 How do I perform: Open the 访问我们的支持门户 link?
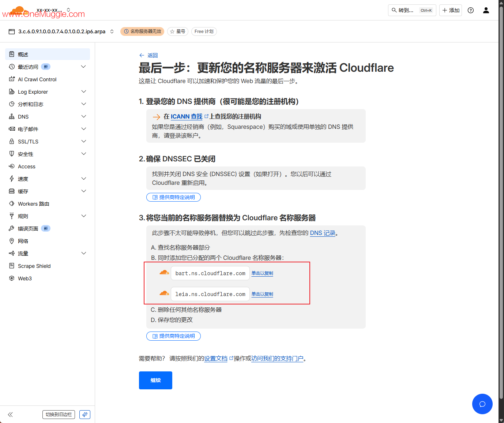pyautogui.click(x=277, y=358)
